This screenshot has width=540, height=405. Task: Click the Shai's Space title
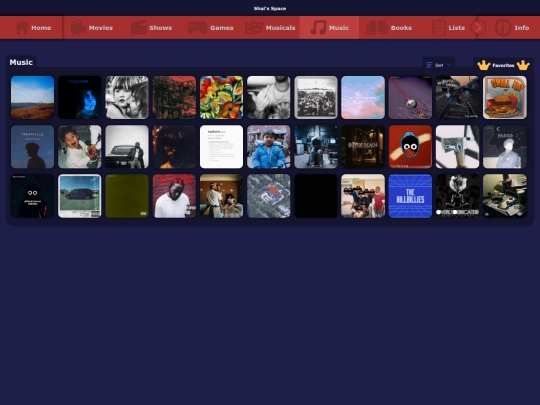[x=270, y=8]
